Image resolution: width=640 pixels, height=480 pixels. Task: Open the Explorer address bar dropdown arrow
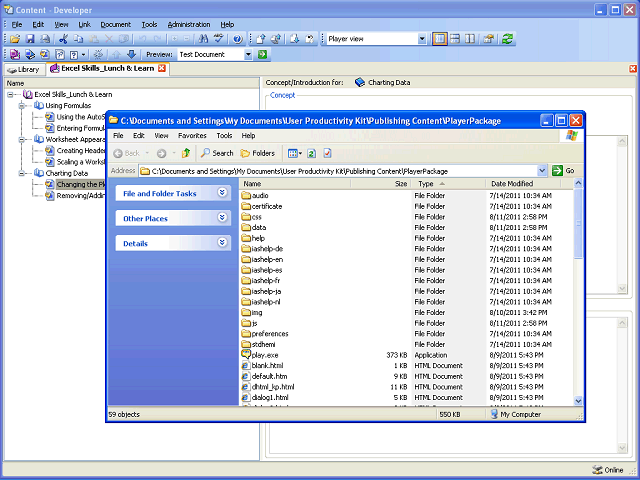pos(542,171)
